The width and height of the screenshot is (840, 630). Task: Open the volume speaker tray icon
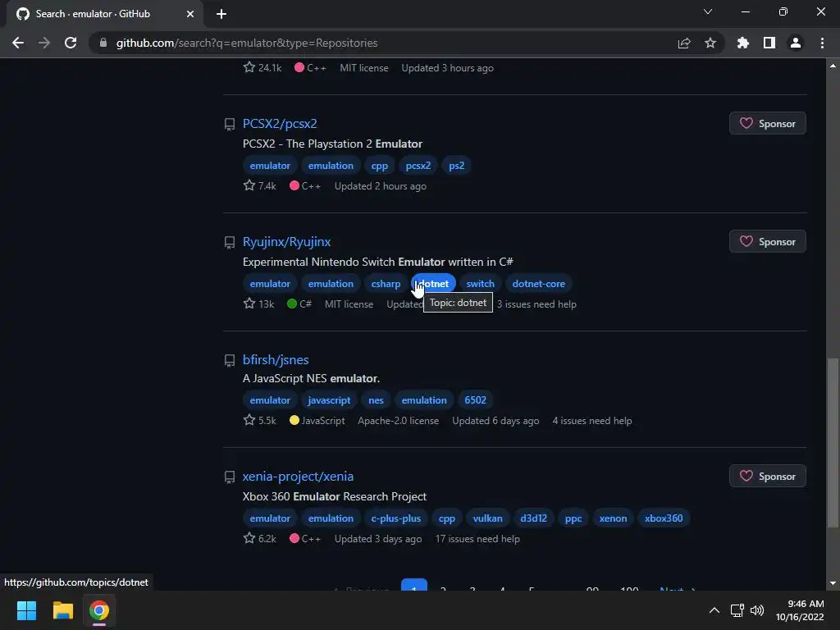757,610
